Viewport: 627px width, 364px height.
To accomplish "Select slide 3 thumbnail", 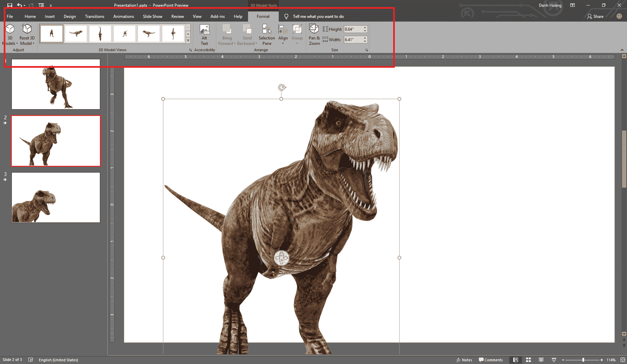I will 56,198.
